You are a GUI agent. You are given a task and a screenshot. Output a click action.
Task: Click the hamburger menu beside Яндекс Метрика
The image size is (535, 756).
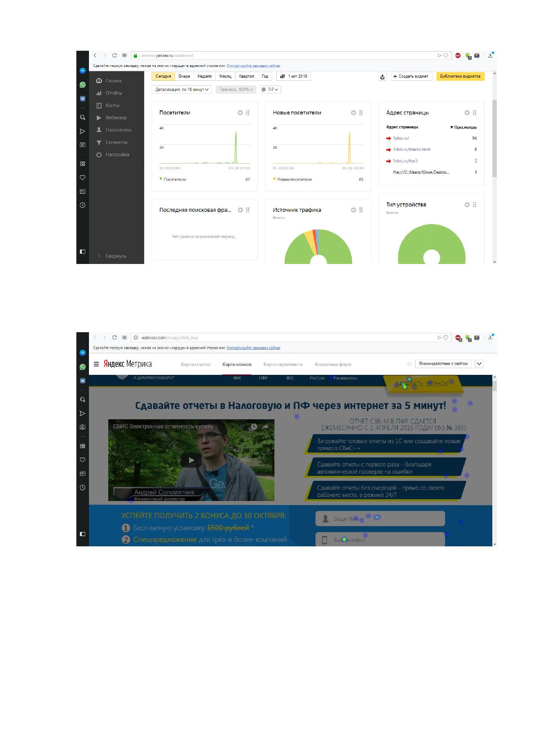[96, 364]
